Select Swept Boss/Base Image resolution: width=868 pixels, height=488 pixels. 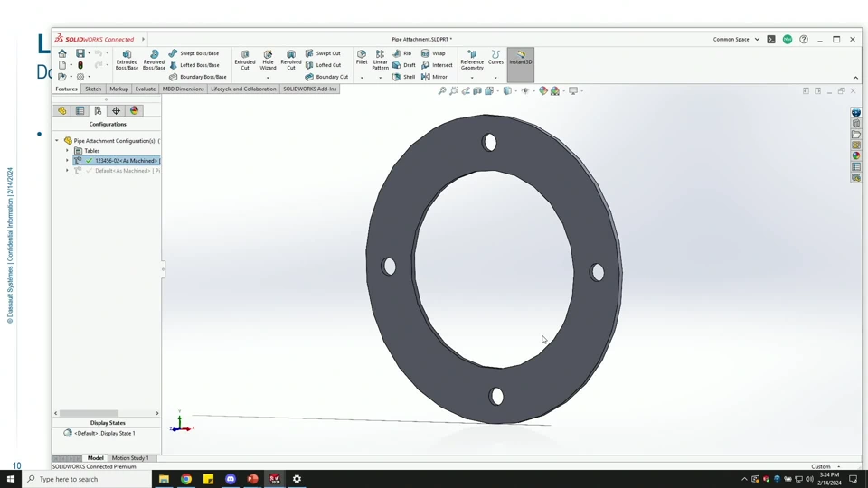[x=193, y=53]
